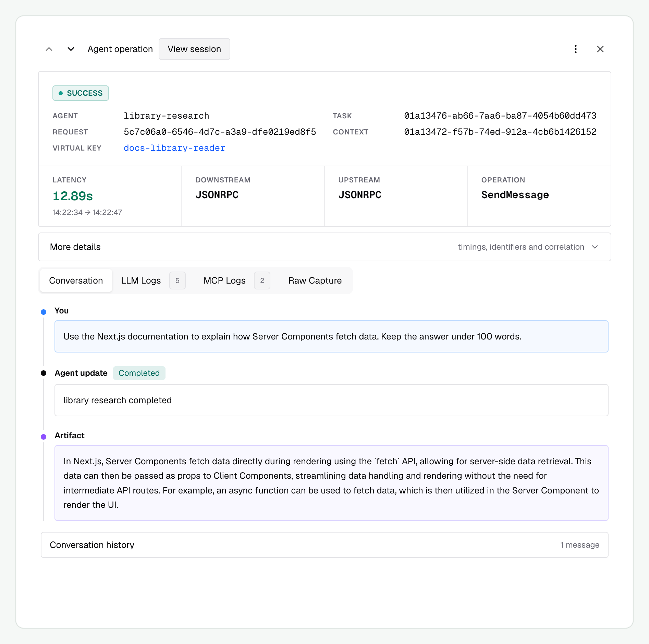Click the 'library research completed' message box
The height and width of the screenshot is (644, 649).
(x=331, y=400)
